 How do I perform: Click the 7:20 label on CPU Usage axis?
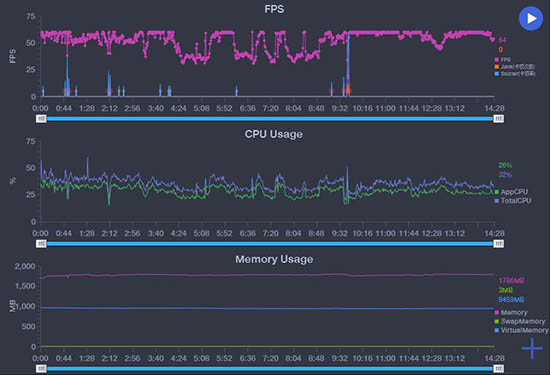point(270,233)
